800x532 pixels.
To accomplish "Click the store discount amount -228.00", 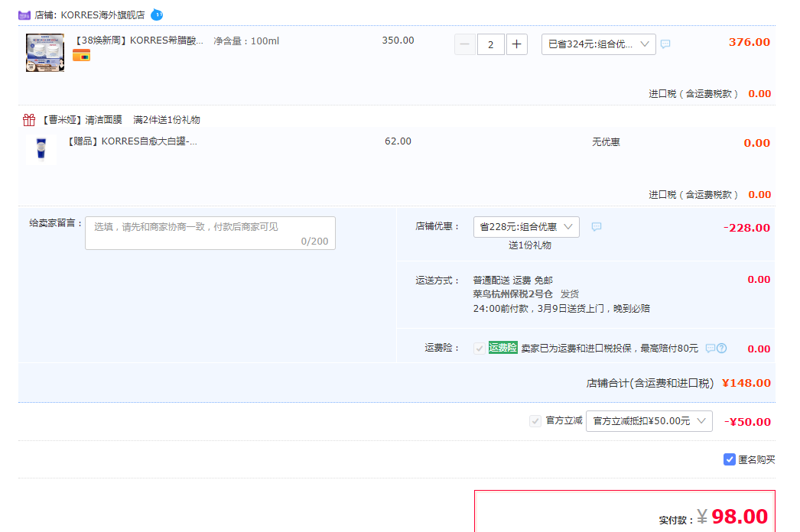I will [x=747, y=228].
